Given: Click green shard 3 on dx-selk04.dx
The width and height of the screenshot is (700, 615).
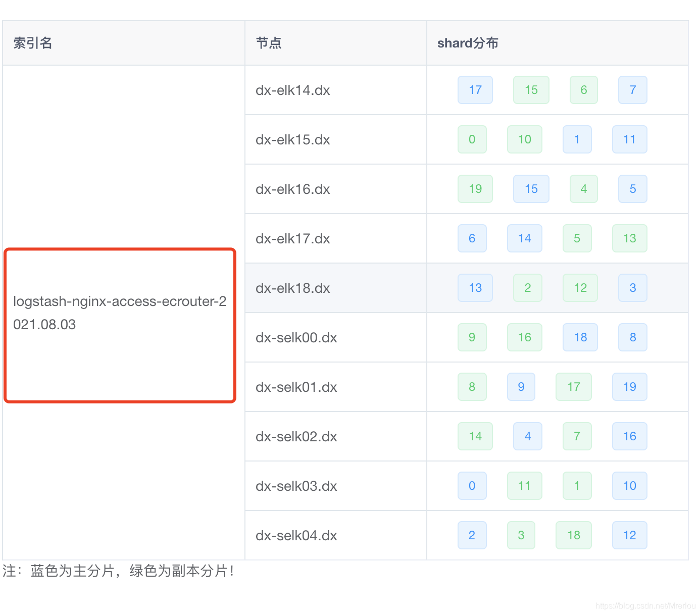Looking at the screenshot, I should [521, 535].
